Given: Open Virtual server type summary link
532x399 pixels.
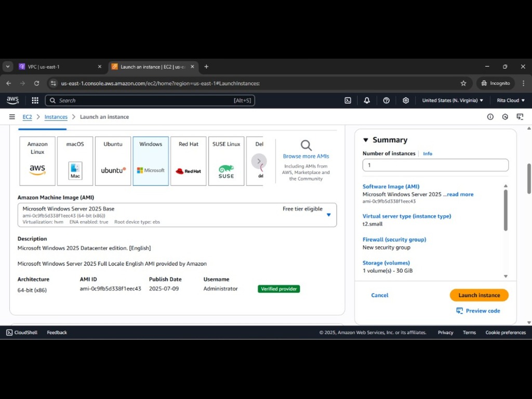Looking at the screenshot, I should click(x=407, y=216).
